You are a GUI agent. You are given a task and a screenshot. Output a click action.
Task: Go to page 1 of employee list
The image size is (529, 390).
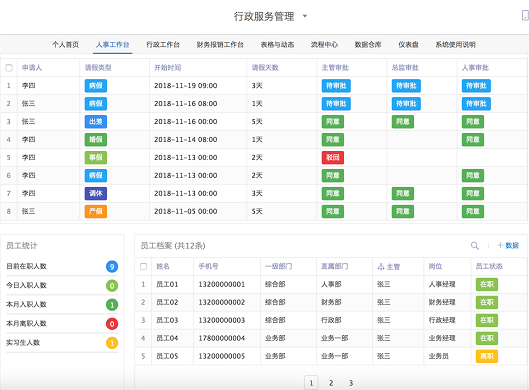pos(311,383)
